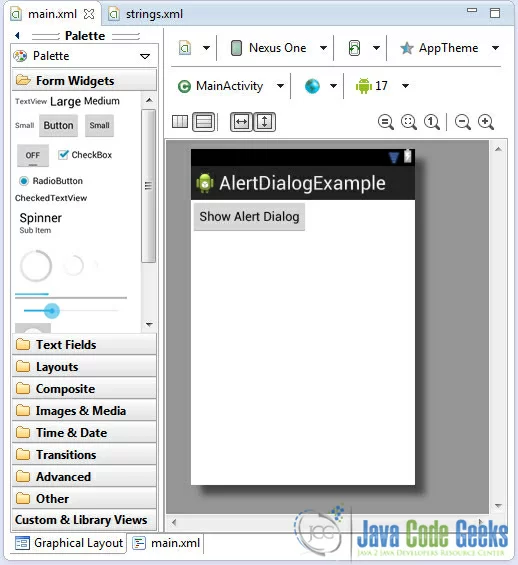Click the zoom to fit icon

pos(409,122)
